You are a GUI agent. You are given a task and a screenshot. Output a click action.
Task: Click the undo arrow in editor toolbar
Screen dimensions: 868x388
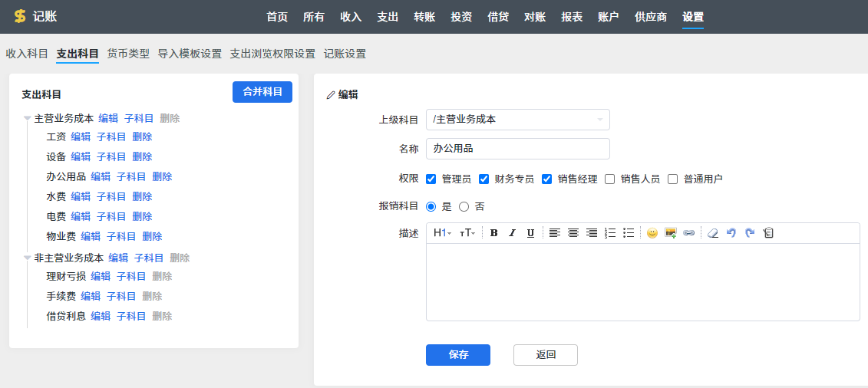pyautogui.click(x=731, y=233)
